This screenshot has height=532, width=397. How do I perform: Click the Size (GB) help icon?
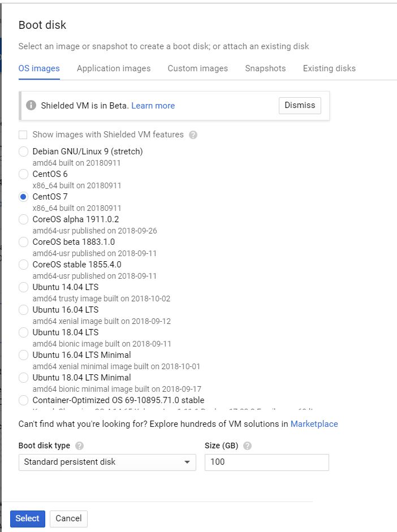pyautogui.click(x=247, y=446)
